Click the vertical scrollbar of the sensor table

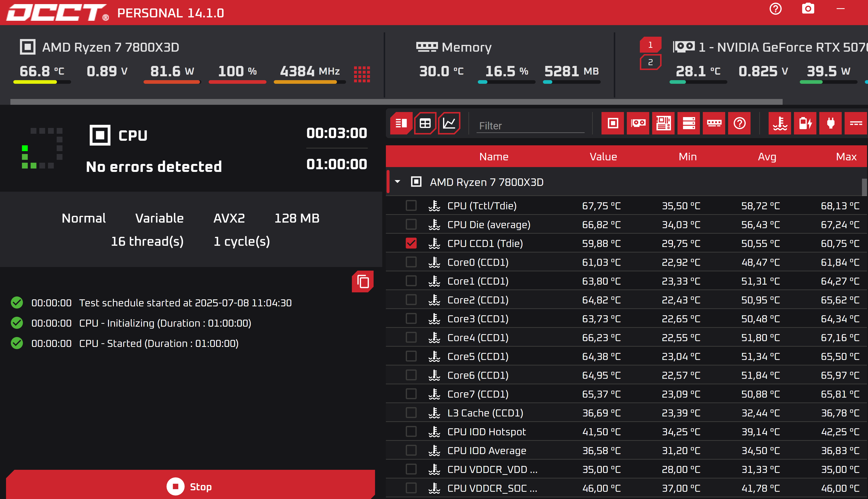tap(864, 187)
